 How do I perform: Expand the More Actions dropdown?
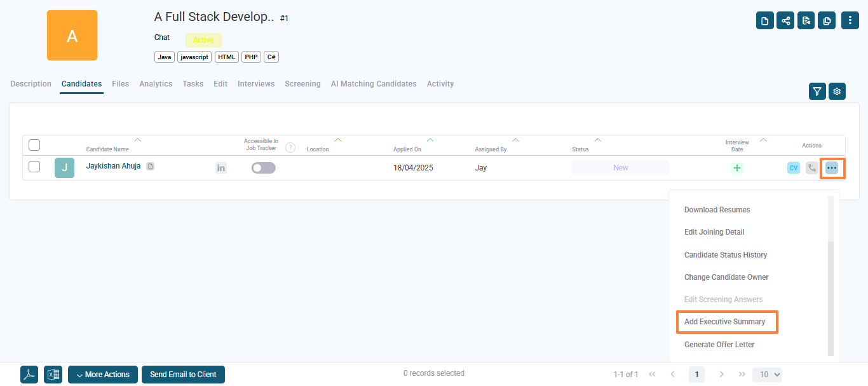click(103, 375)
